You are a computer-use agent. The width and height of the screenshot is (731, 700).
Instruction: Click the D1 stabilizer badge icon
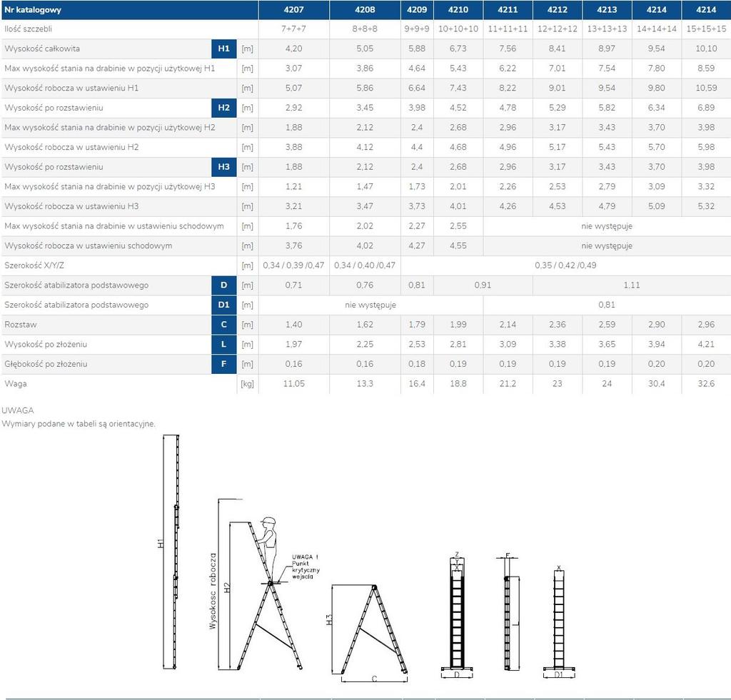[223, 305]
